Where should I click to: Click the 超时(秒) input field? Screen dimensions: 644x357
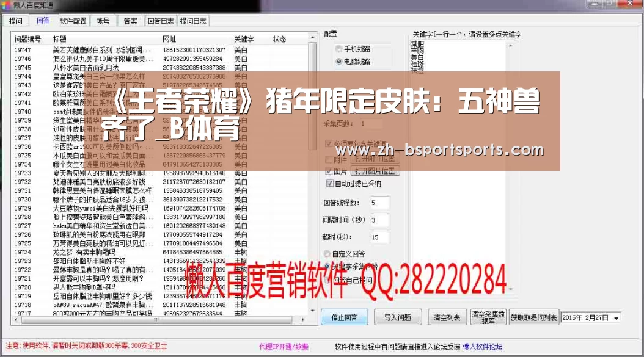point(379,237)
